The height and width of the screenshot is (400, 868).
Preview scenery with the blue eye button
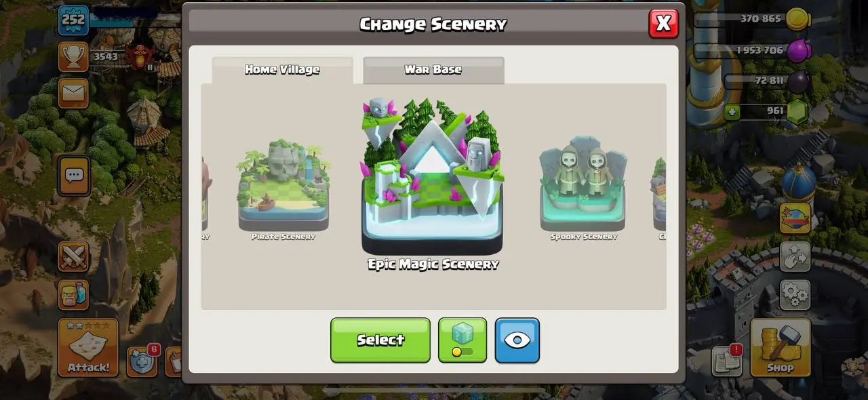click(517, 340)
